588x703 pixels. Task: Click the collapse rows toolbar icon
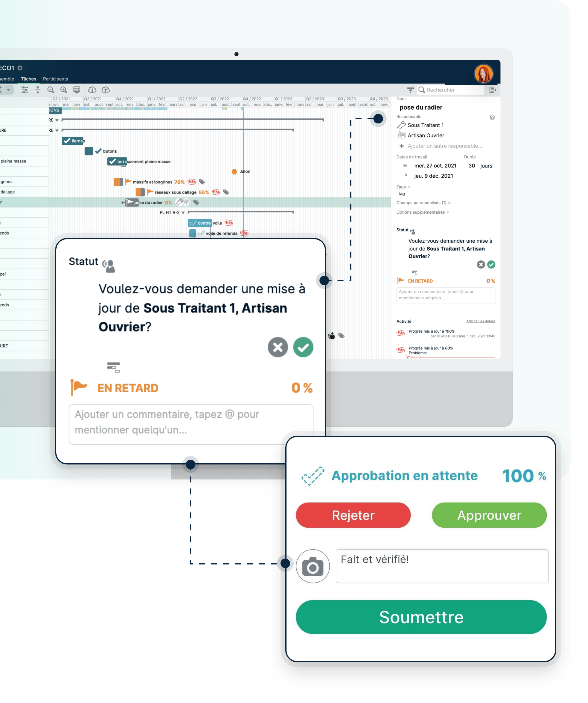pyautogui.click(x=38, y=90)
